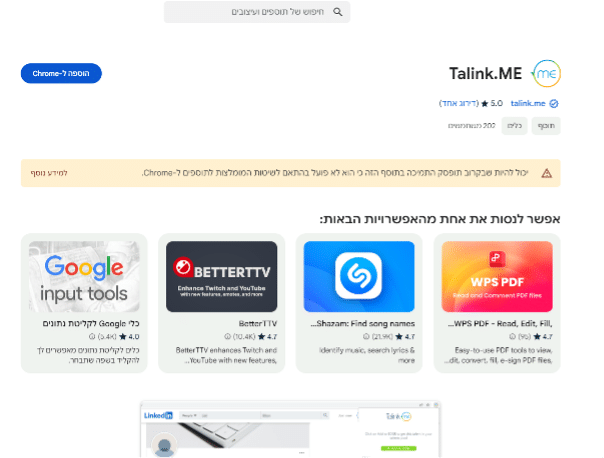Screen dimensions: 604x458
Task: Open the Google input tools thumbnail
Action: pos(84,277)
